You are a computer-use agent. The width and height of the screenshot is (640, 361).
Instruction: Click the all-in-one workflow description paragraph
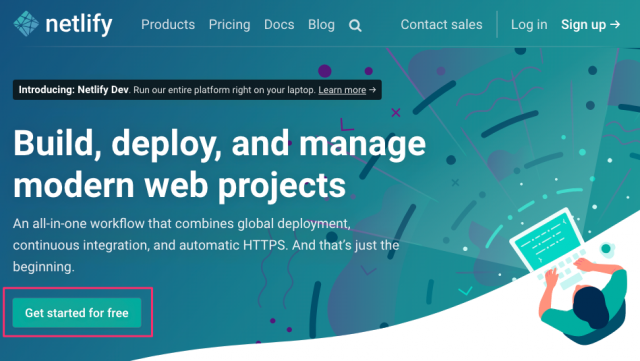(206, 245)
